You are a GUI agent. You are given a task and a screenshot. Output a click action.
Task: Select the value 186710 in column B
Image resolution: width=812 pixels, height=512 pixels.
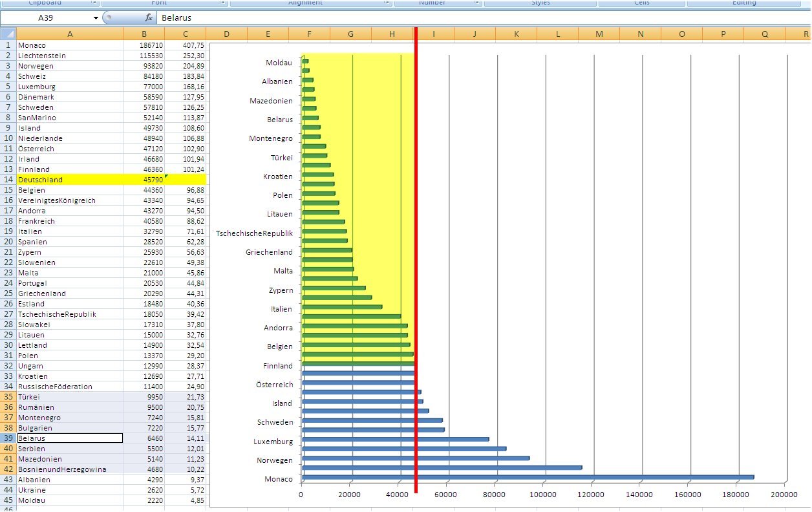coord(144,45)
